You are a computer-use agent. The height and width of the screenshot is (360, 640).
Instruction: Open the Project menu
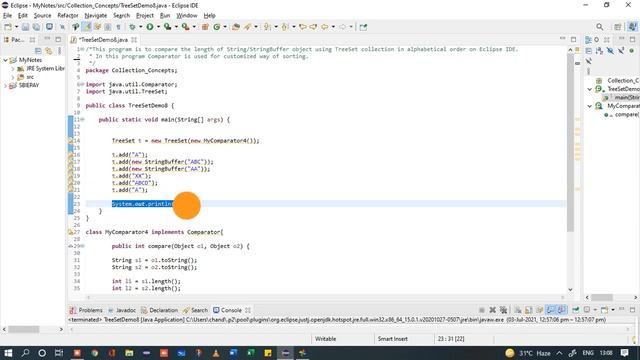[145, 16]
